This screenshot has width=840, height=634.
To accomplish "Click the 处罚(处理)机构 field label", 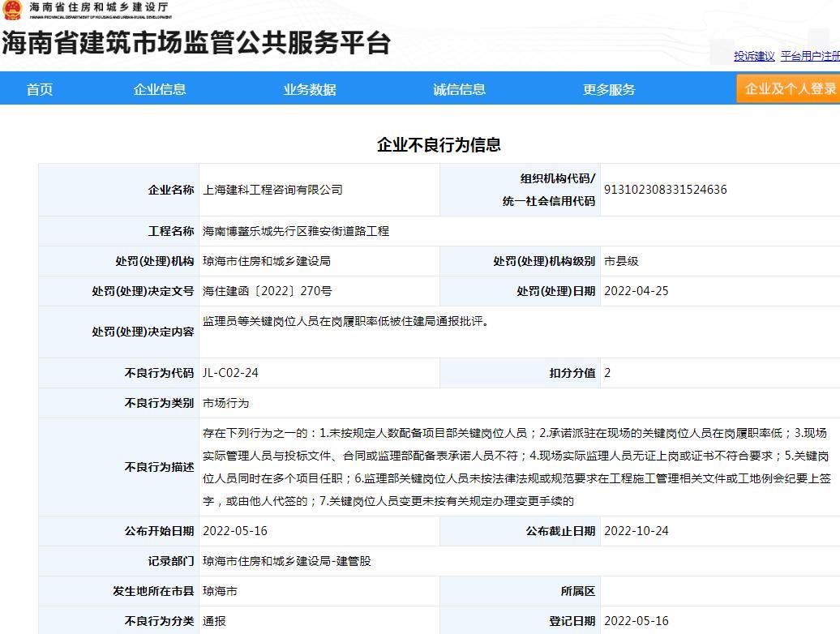I will 155,261.
